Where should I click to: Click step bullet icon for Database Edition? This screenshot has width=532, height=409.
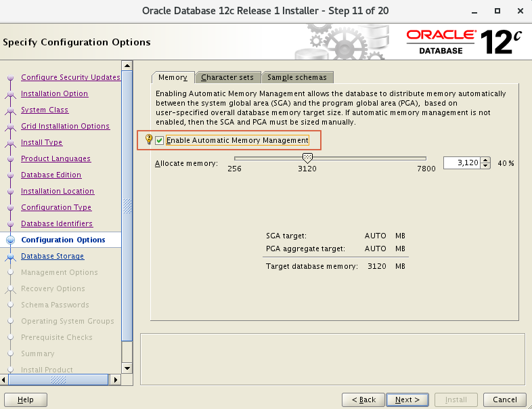tap(11, 175)
